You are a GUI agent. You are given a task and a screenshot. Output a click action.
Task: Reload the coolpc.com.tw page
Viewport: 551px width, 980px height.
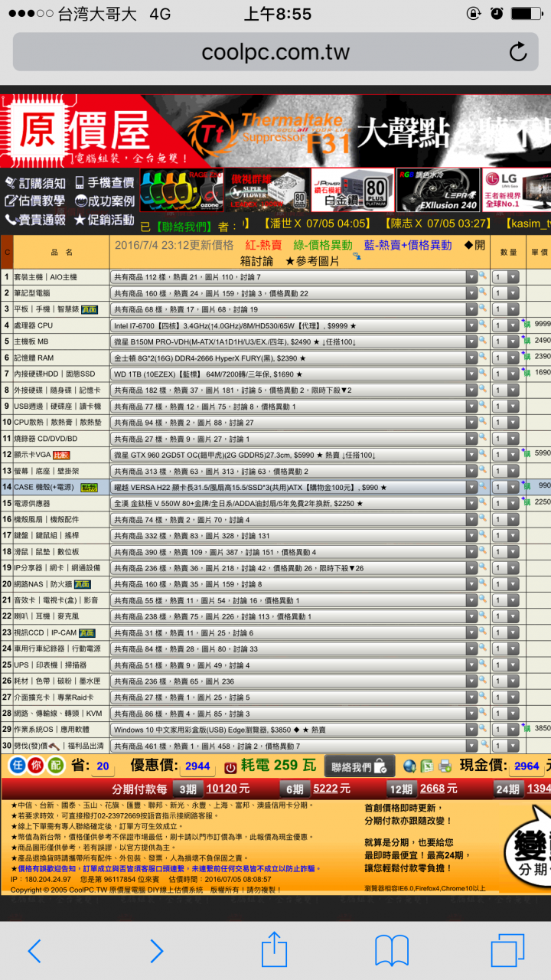(518, 52)
